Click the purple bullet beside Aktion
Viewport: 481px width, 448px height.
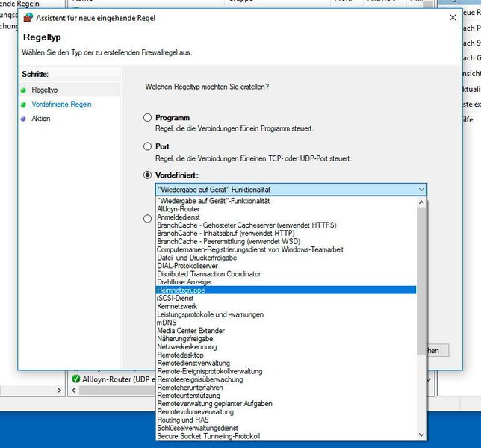click(x=23, y=119)
